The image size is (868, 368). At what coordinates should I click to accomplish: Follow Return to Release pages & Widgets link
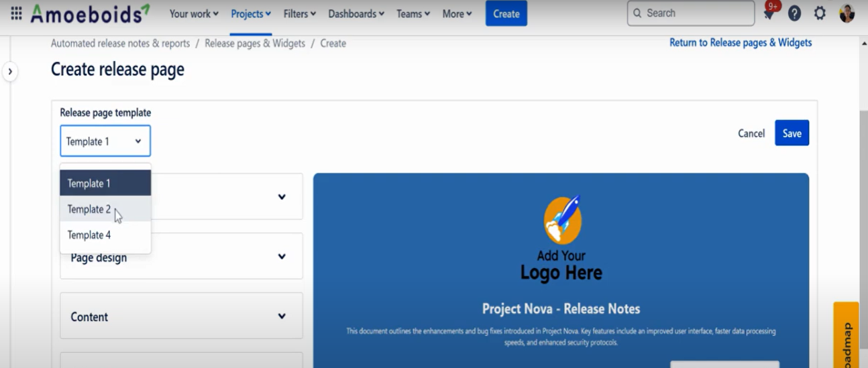tap(741, 42)
